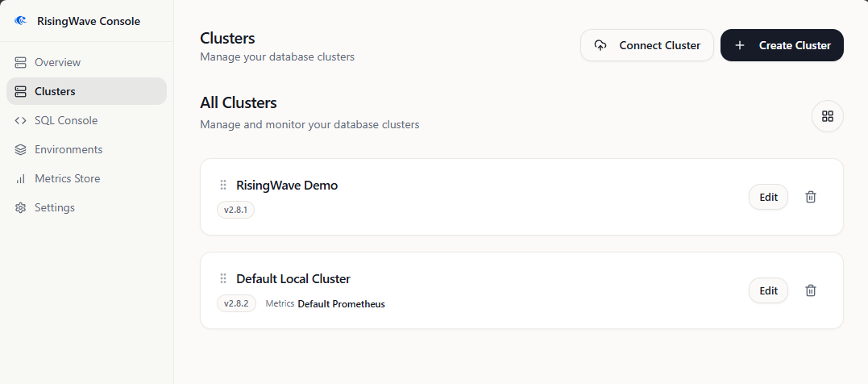Click 'Manage your database clusters' subtitle
Screen dimensions: 868x384
[277, 56]
